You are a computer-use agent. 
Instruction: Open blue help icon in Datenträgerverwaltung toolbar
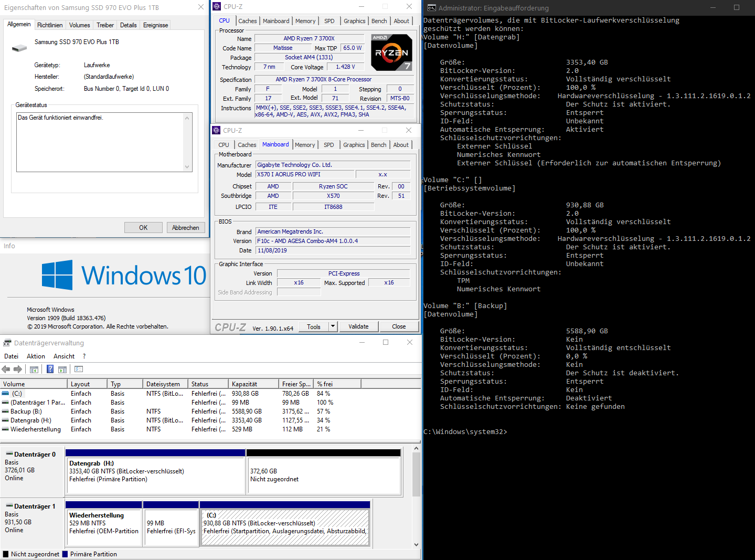50,369
